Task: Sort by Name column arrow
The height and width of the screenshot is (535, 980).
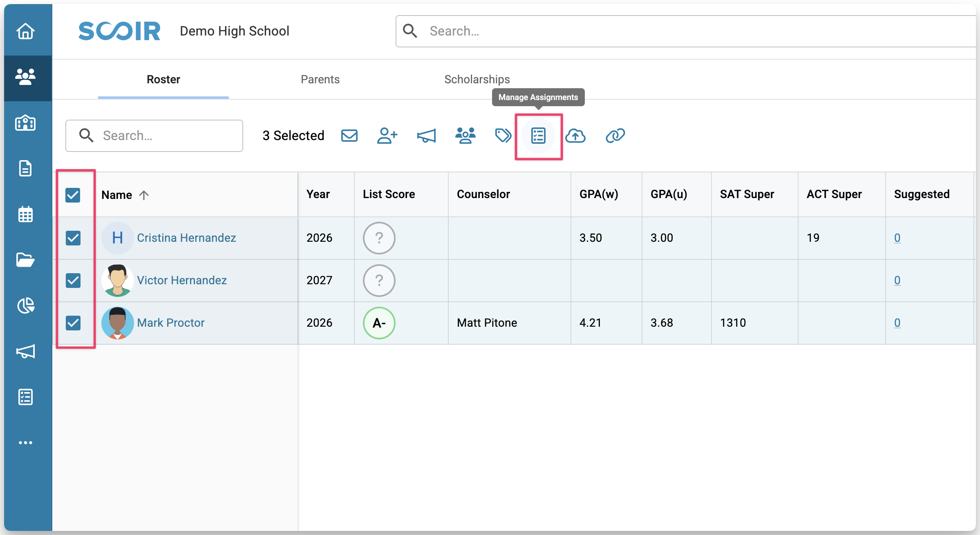Action: 144,195
